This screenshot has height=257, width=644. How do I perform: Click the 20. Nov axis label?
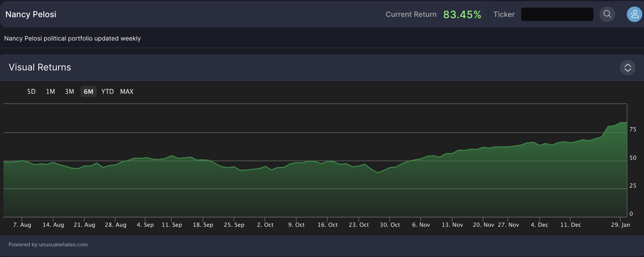pos(483,225)
